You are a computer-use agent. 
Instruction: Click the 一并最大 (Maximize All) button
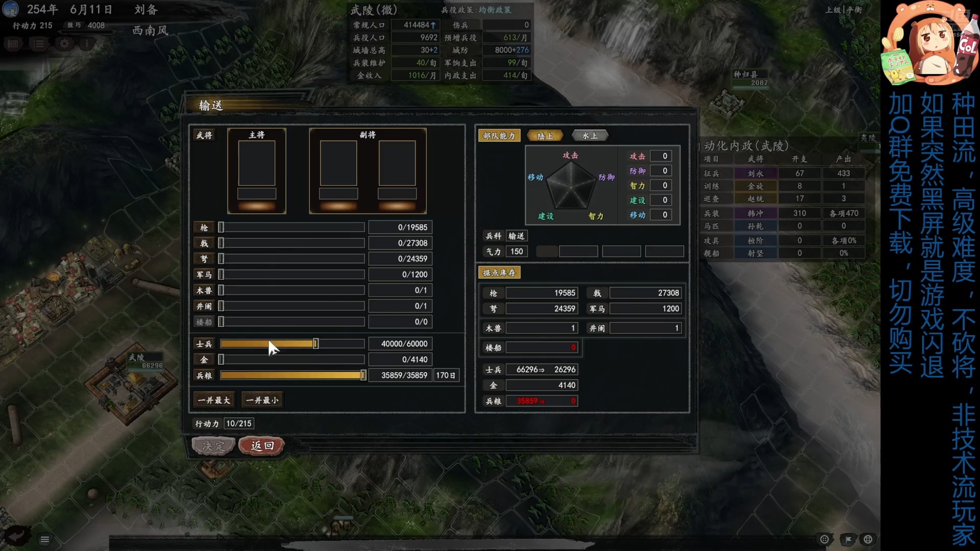click(x=213, y=399)
